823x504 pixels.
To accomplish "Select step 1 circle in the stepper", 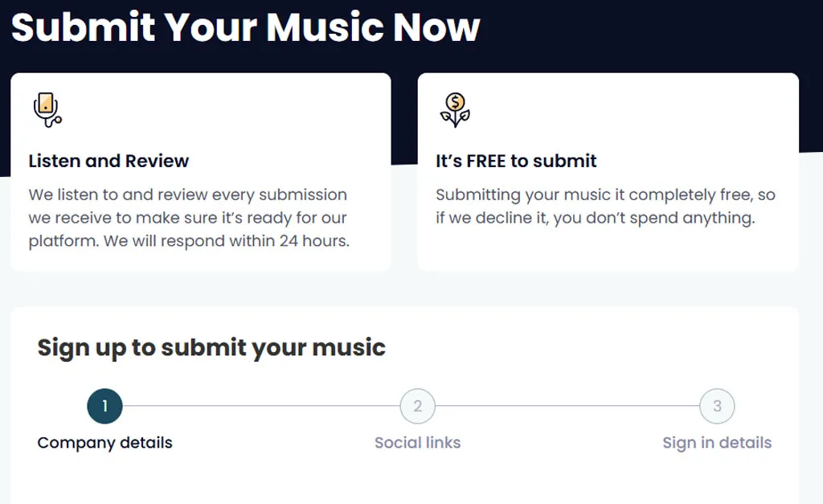I will (105, 406).
